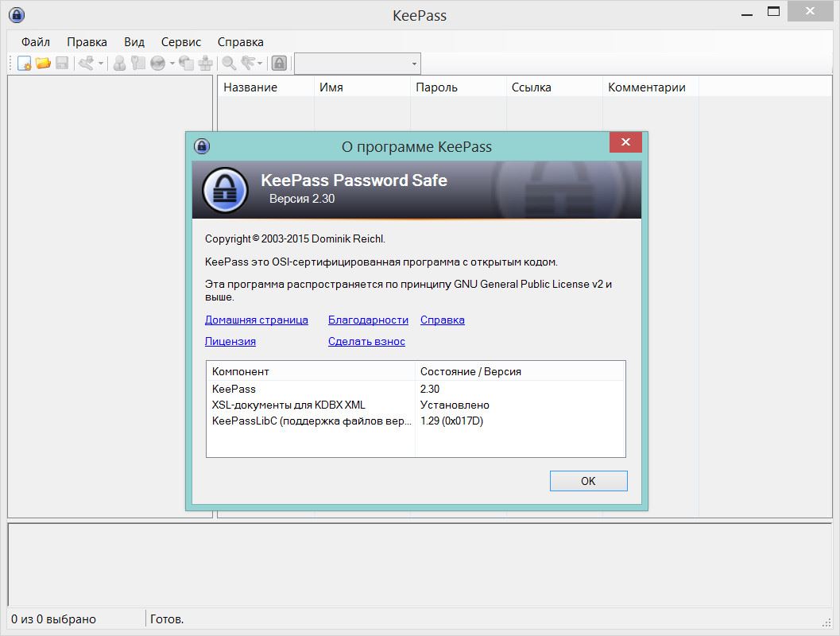Viewport: 840px width, 636px height.
Task: Click the 1.29 (0x017D) version cell
Action: tap(451, 421)
